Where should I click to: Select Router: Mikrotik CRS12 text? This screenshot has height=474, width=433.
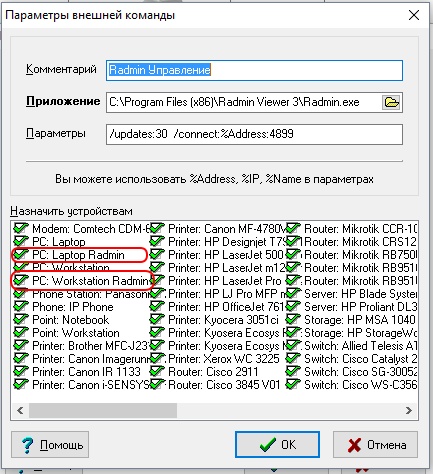coord(361,242)
